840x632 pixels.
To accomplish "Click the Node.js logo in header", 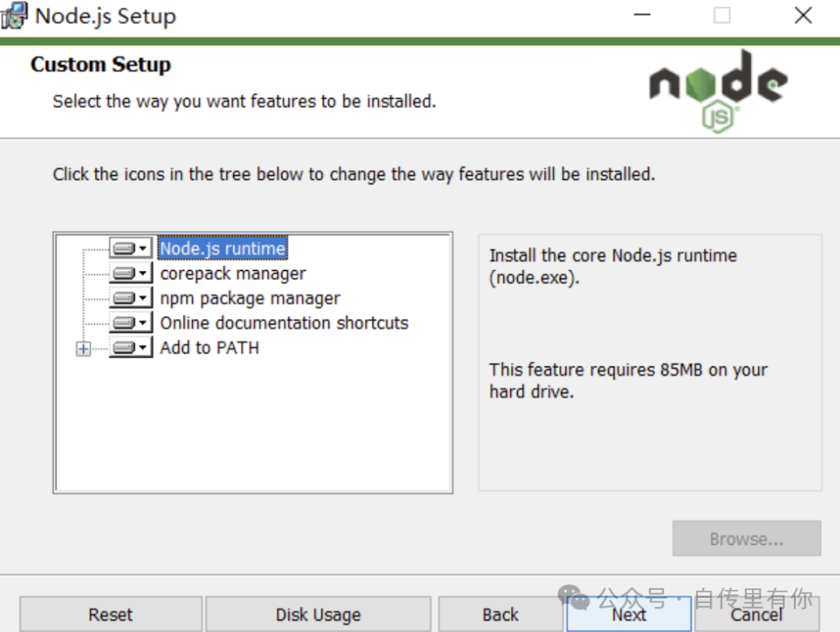I will [719, 91].
